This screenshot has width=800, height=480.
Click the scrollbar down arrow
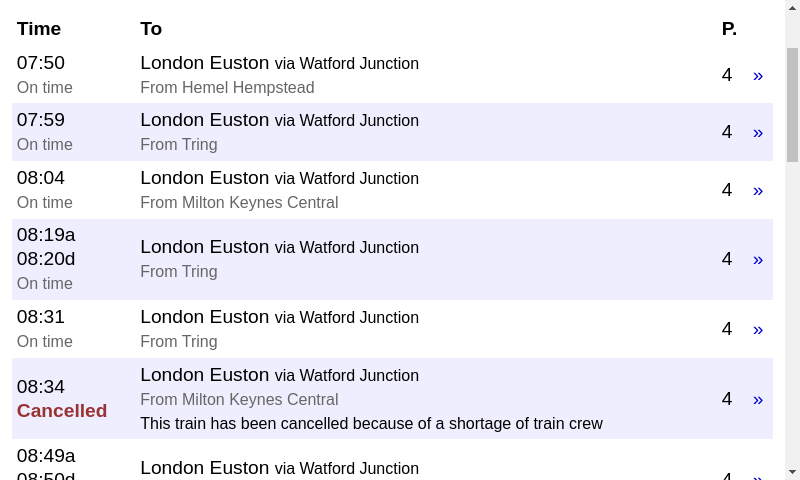pos(792,472)
